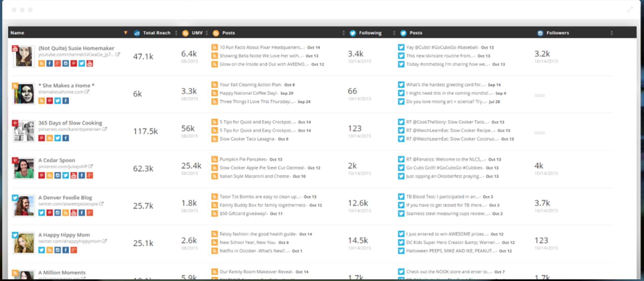Viewport: 644px width, 281px height.
Task: Open tweet 'Halloween PEEPS, MIKE AND IKE'
Action: (x=451, y=251)
